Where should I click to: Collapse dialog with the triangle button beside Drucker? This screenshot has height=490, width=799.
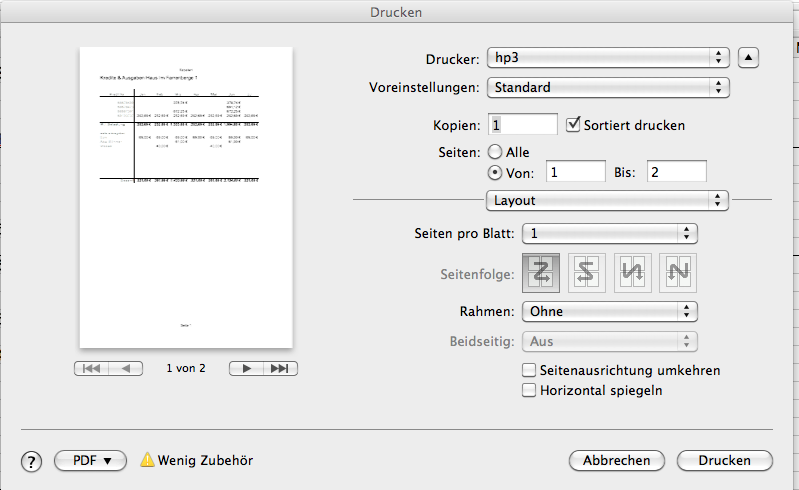coord(748,58)
